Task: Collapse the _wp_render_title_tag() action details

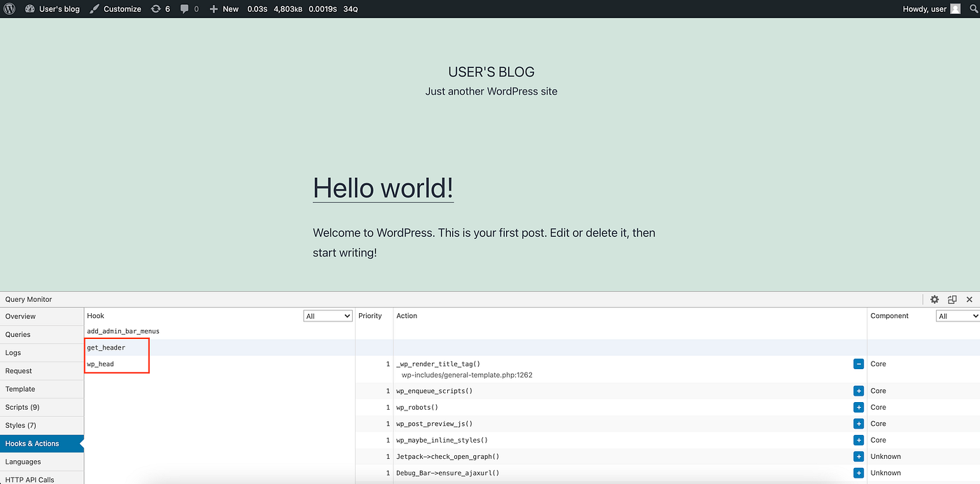Action: click(x=858, y=364)
